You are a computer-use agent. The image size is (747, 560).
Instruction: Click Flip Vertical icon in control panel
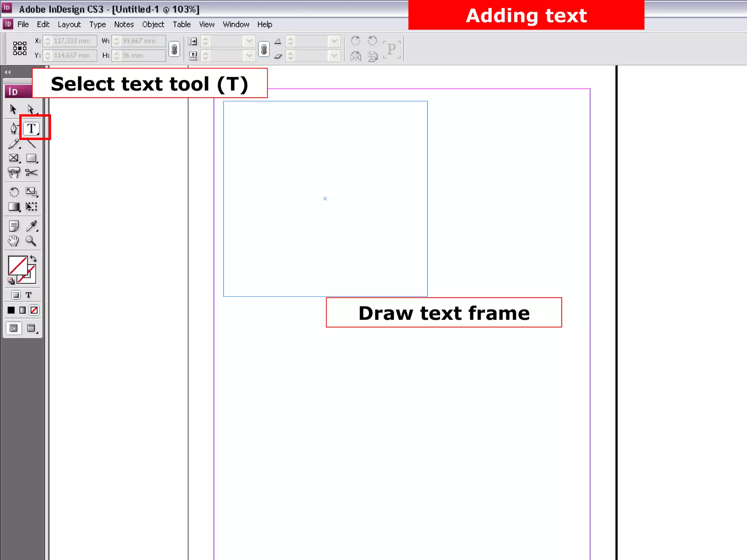[x=372, y=56]
